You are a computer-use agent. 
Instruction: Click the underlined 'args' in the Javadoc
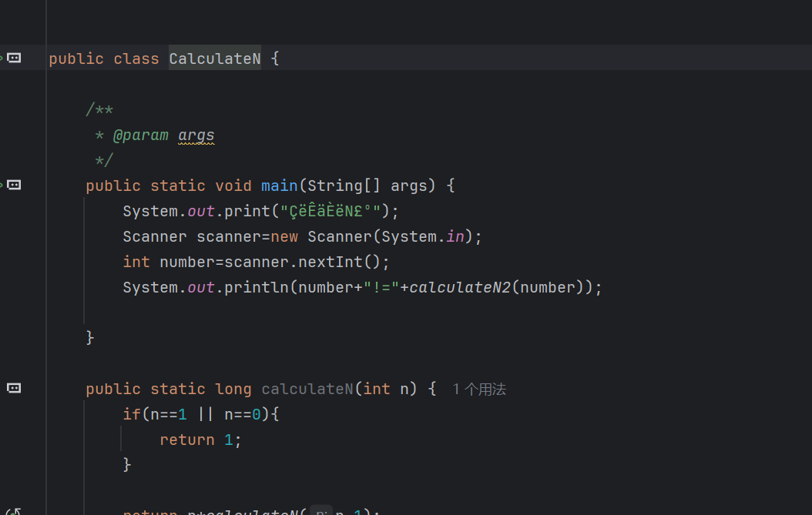click(196, 135)
